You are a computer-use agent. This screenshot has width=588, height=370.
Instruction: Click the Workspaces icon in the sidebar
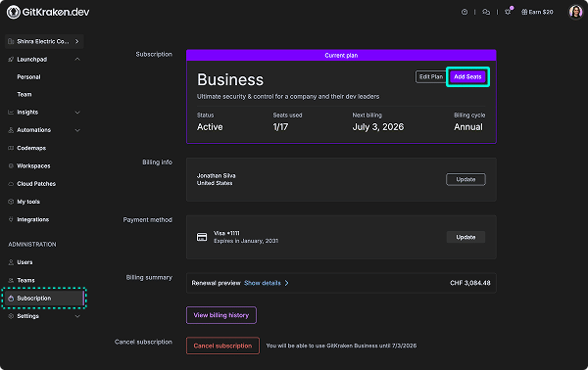coord(11,165)
